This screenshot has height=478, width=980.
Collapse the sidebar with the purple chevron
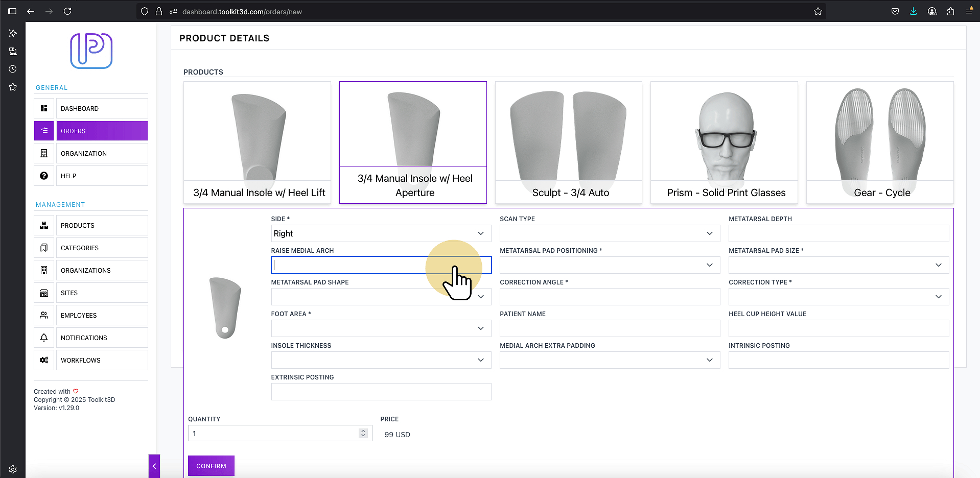154,466
